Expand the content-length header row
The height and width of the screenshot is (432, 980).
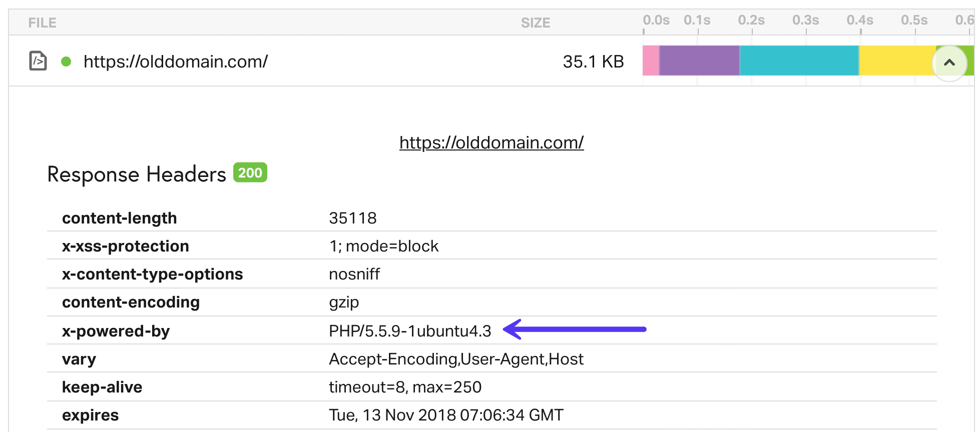point(119,218)
